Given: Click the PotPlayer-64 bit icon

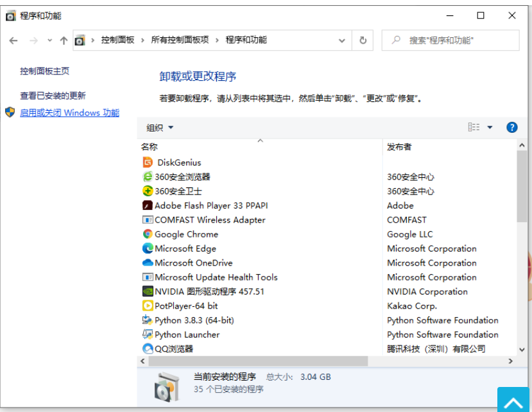Looking at the screenshot, I should tap(148, 306).
